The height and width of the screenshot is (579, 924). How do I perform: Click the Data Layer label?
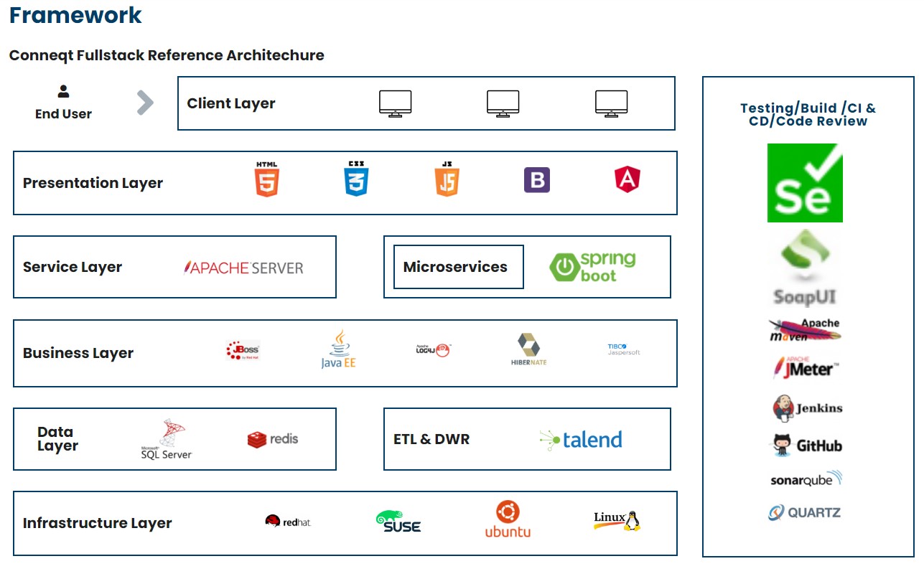pos(57,438)
